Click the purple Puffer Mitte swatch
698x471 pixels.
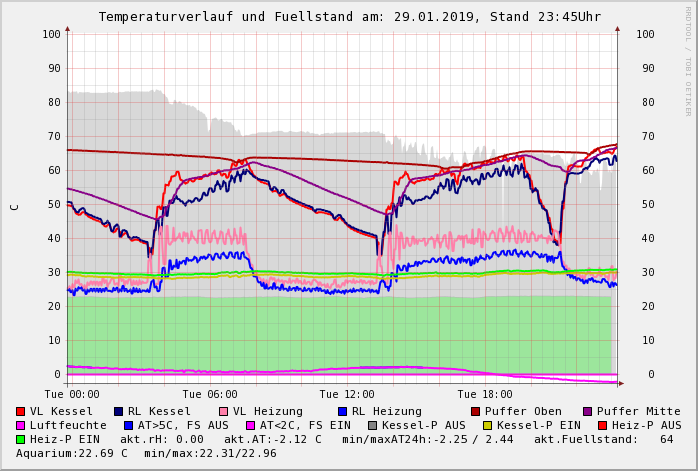point(588,411)
